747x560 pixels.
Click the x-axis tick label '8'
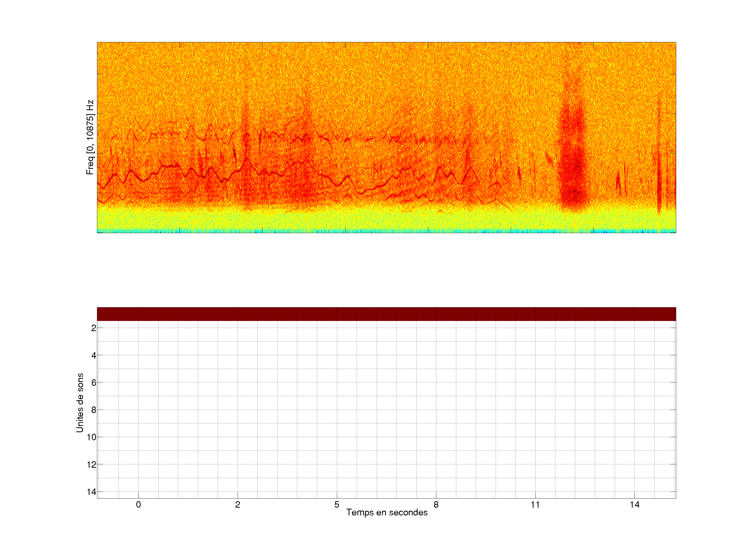click(436, 505)
